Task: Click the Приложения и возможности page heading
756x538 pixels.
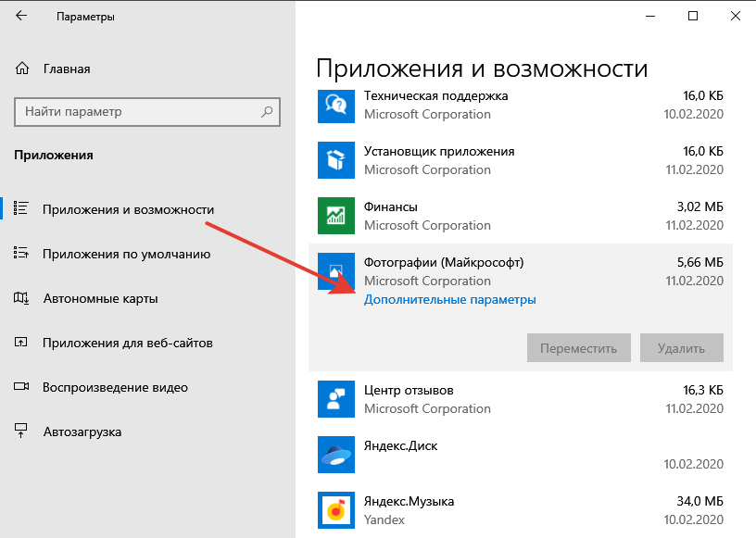Action: coord(482,69)
